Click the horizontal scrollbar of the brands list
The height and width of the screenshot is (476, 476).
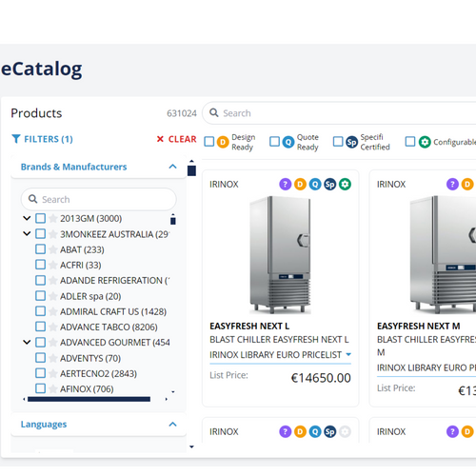[89, 399]
